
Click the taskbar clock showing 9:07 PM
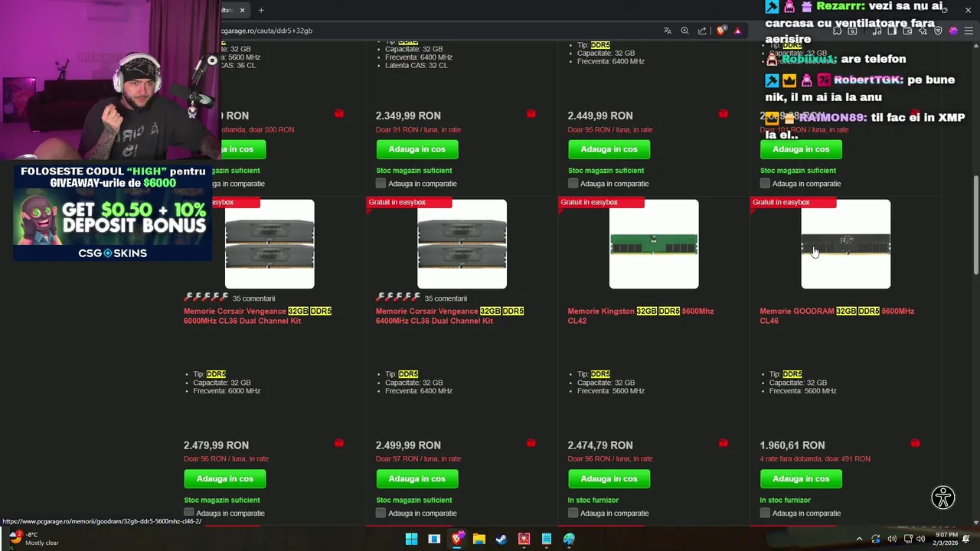946,539
